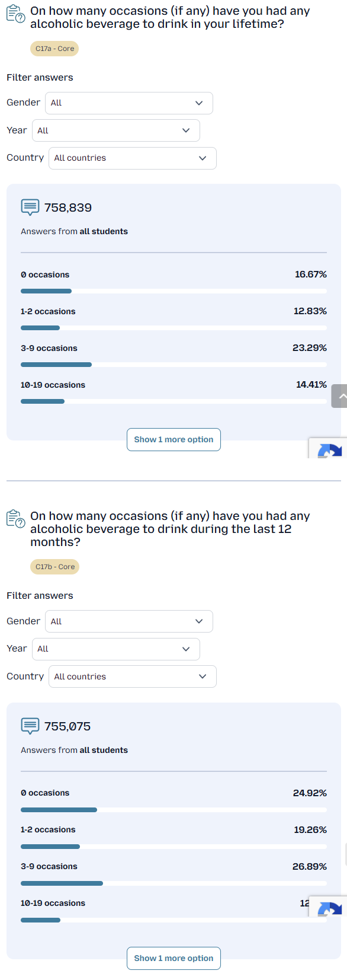Image resolution: width=347 pixels, height=980 pixels.
Task: Open the first Gender filter dropdown
Action: (x=129, y=103)
